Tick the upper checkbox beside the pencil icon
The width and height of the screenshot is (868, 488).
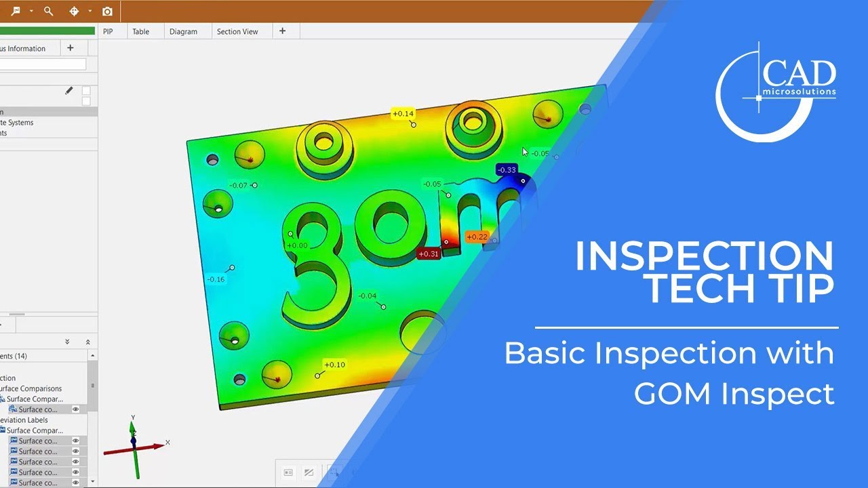tap(86, 91)
